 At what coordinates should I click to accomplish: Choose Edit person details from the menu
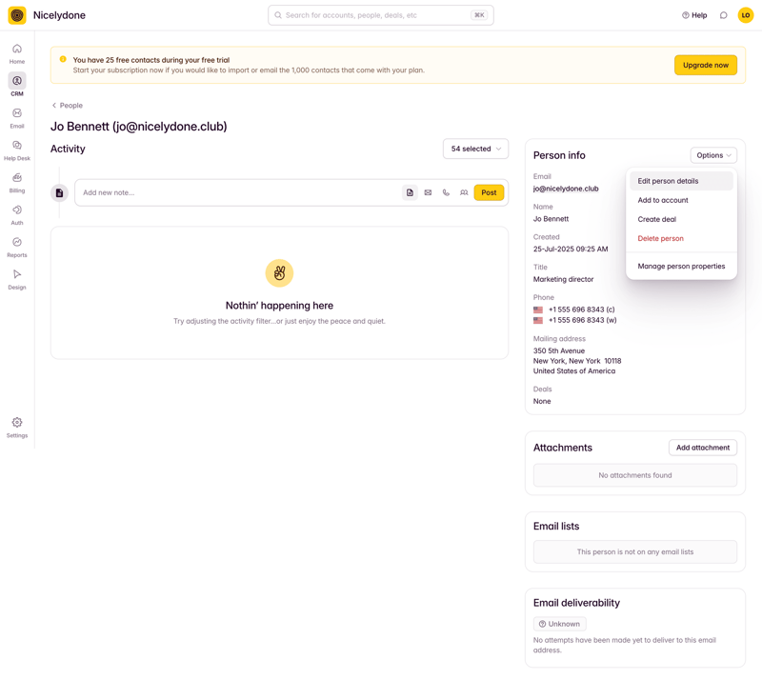670,180
